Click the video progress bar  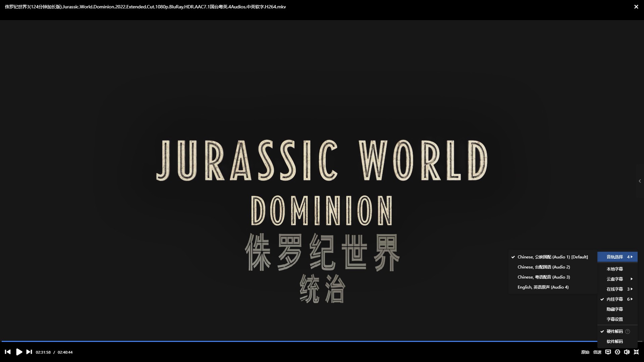coord(302,341)
